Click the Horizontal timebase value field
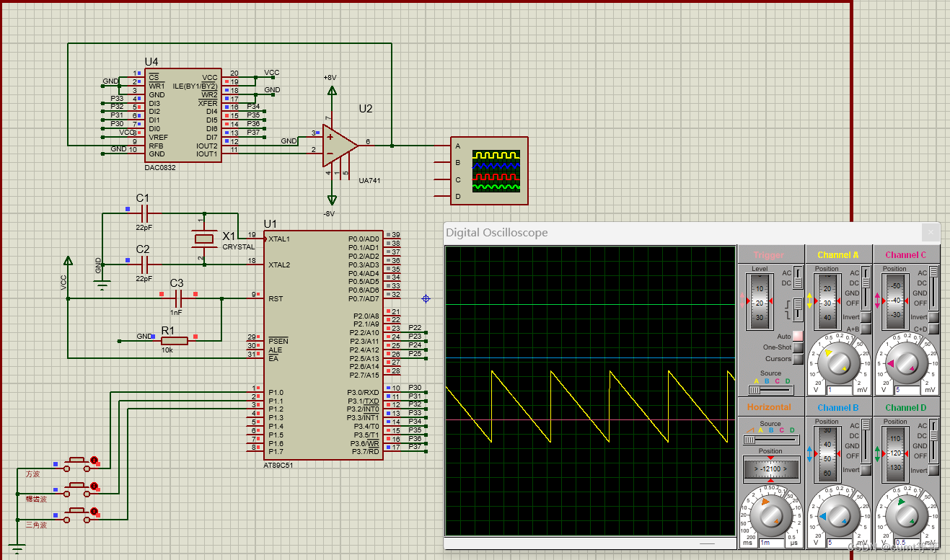This screenshot has height=560, width=950. pyautogui.click(x=771, y=543)
